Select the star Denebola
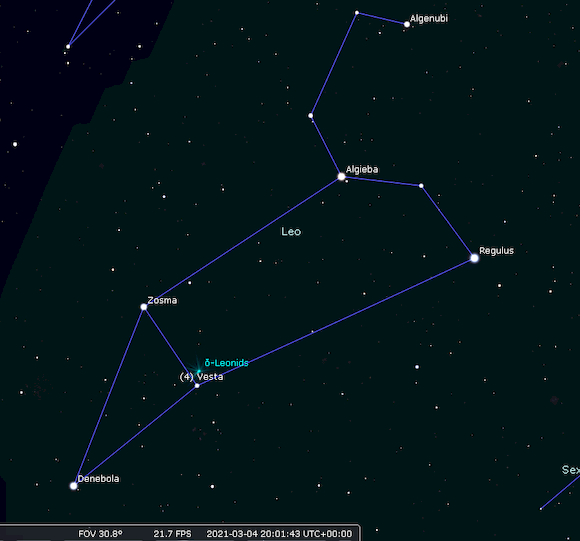 click(74, 486)
